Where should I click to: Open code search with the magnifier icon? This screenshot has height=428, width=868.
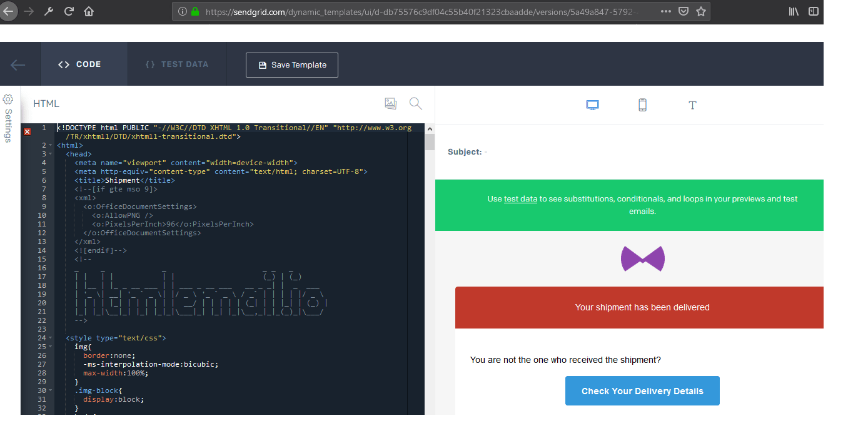[415, 103]
